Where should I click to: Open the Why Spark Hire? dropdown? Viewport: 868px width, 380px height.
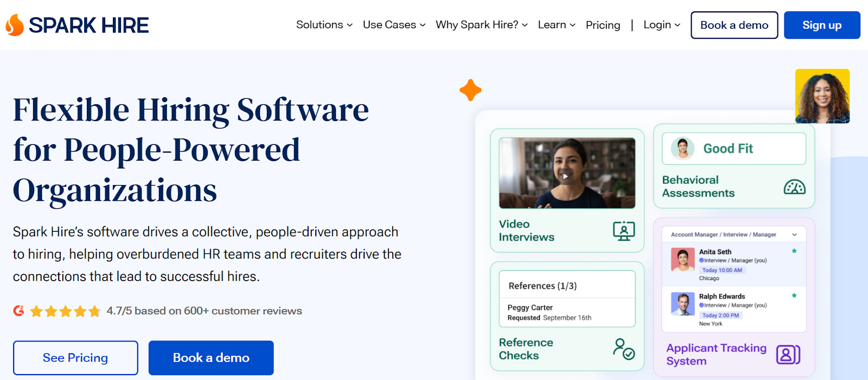482,25
